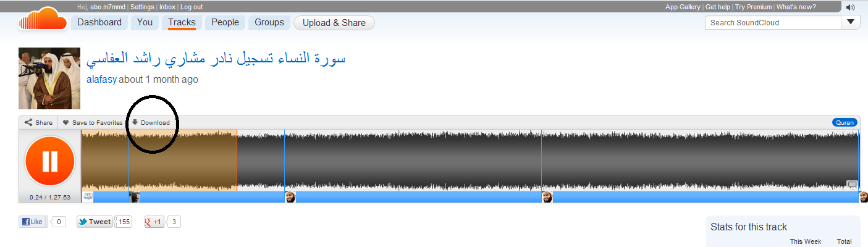
Task: Open the Groups tab
Action: (x=269, y=23)
